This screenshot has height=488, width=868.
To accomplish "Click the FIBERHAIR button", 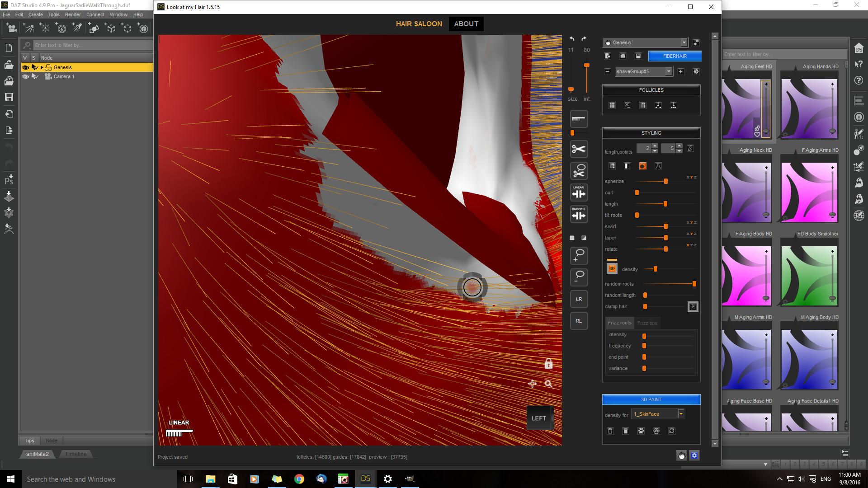I will 675,56.
